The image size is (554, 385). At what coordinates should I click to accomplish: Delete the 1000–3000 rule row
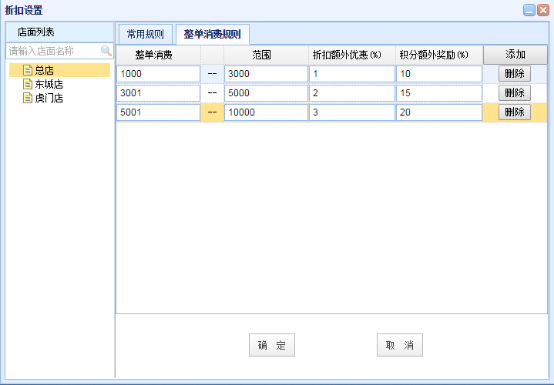pos(514,74)
